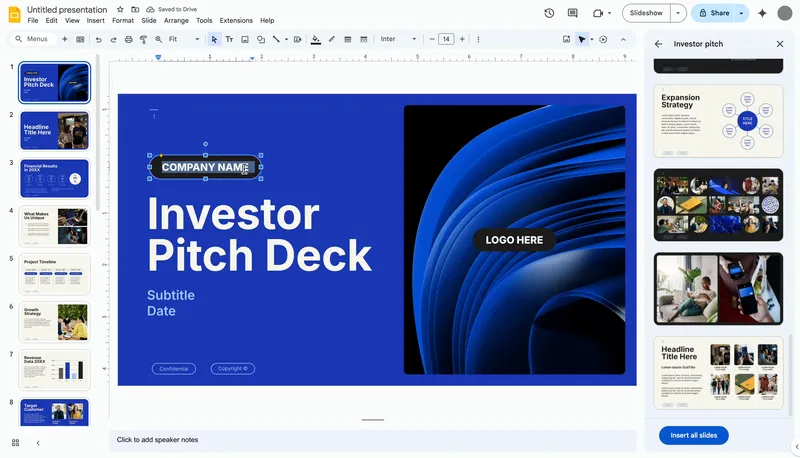Click the Print icon

pos(129,39)
